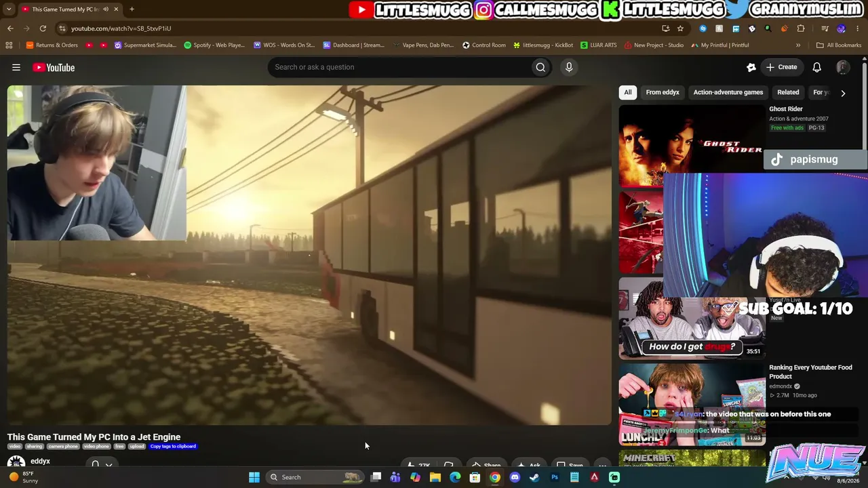This screenshot has height=488, width=868.
Task: Select the From eddyx filter chip
Action: tap(663, 92)
